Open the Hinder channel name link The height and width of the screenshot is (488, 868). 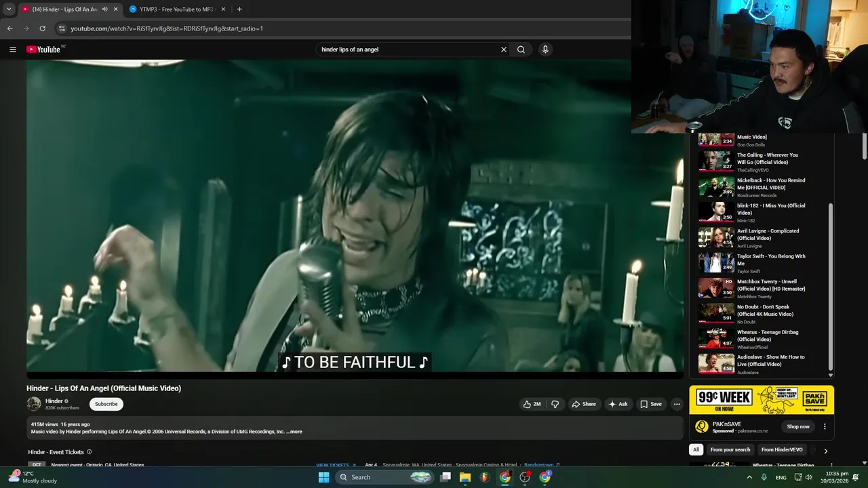[x=54, y=401]
